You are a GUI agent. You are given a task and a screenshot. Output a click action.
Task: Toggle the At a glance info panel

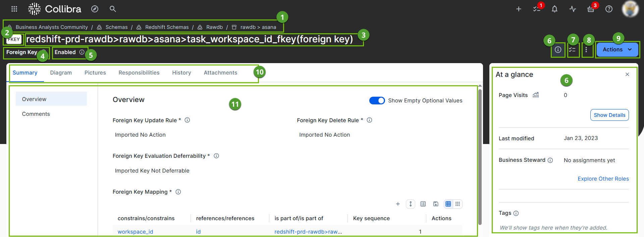pyautogui.click(x=558, y=50)
